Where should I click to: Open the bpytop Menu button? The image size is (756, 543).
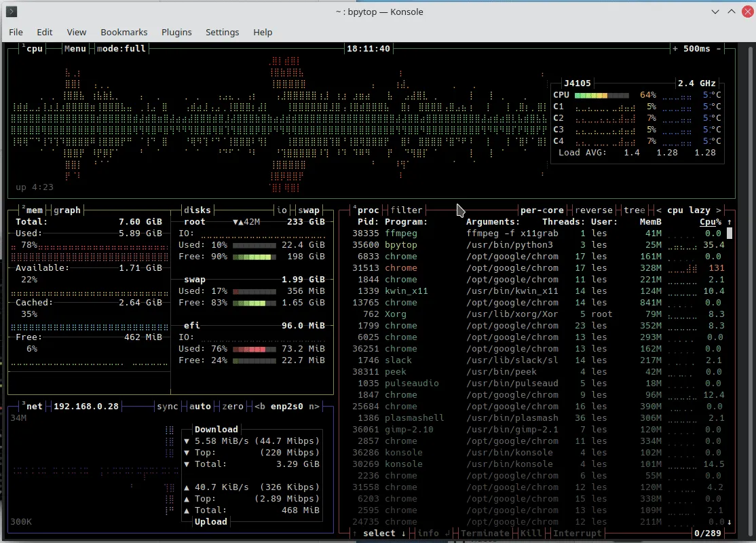point(75,48)
